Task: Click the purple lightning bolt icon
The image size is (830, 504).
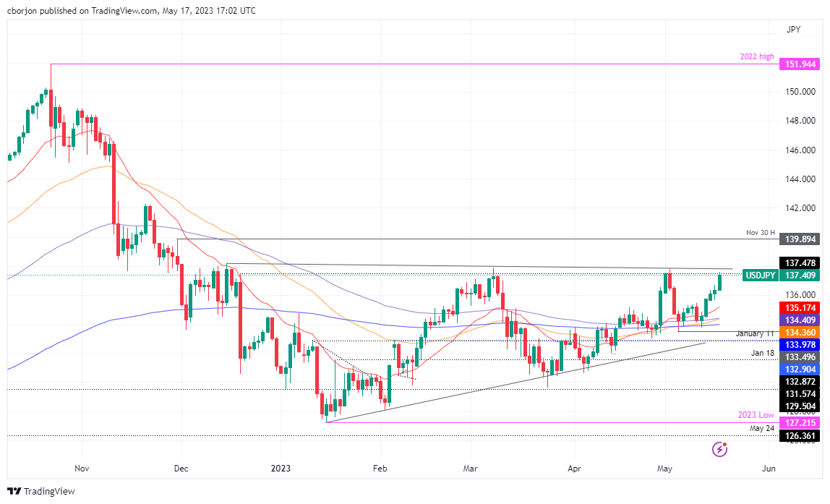Action: [x=719, y=449]
